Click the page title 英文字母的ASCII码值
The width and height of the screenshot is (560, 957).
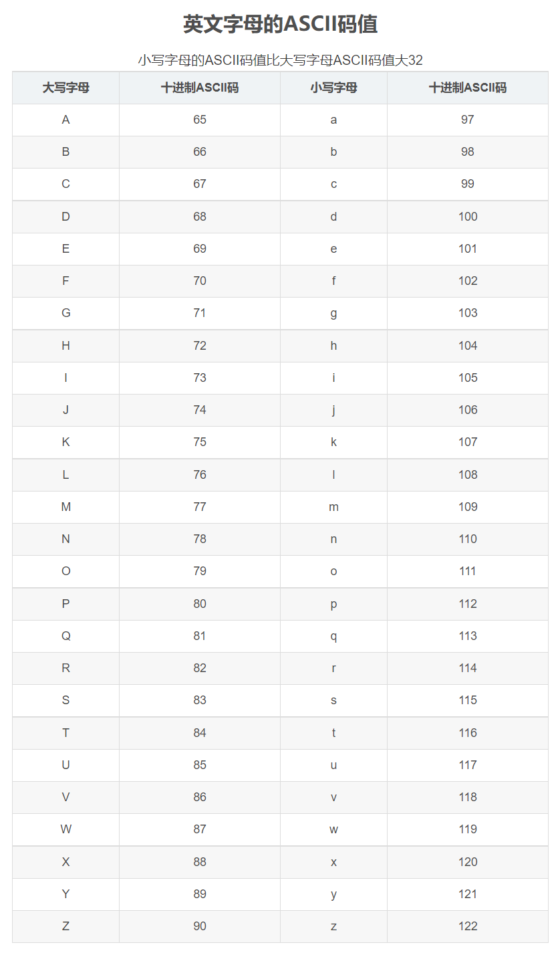pos(280,25)
